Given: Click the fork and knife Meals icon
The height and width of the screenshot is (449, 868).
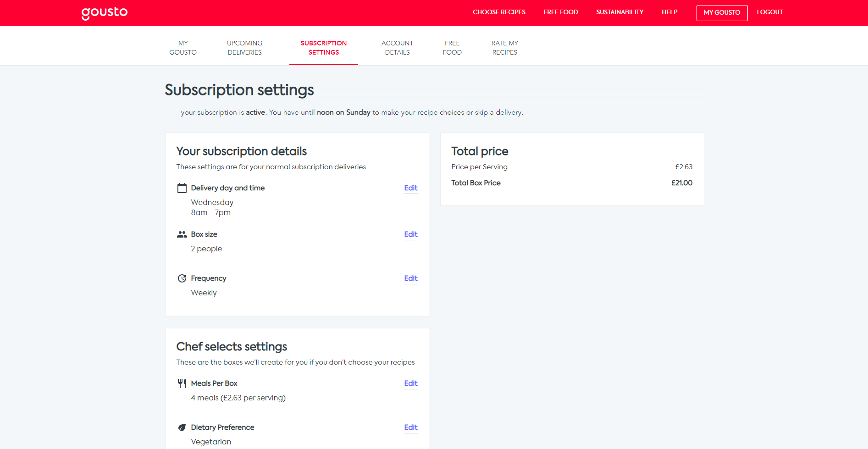Looking at the screenshot, I should [x=182, y=383].
